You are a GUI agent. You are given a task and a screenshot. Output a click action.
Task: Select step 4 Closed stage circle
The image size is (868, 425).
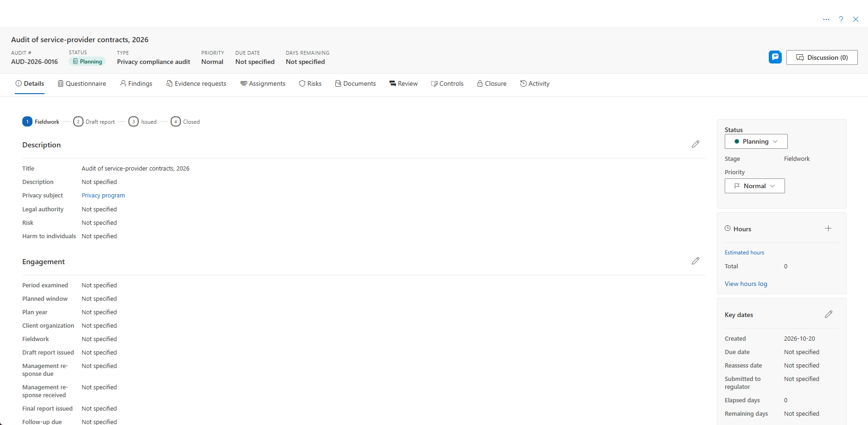pyautogui.click(x=176, y=121)
